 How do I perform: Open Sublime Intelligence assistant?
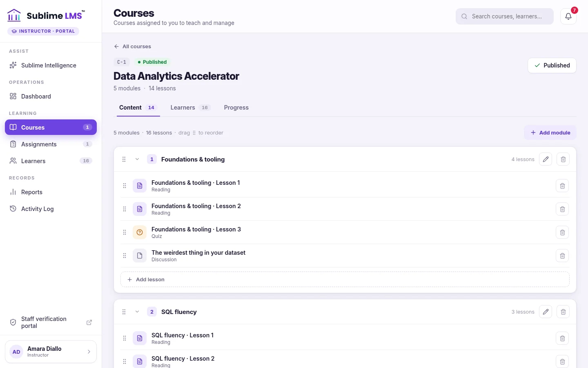point(51,65)
